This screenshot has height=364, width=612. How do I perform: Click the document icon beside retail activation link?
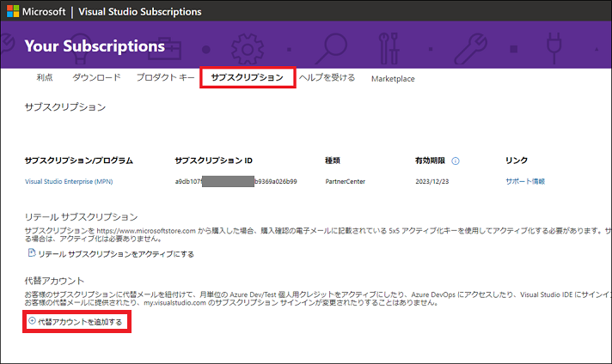32,253
